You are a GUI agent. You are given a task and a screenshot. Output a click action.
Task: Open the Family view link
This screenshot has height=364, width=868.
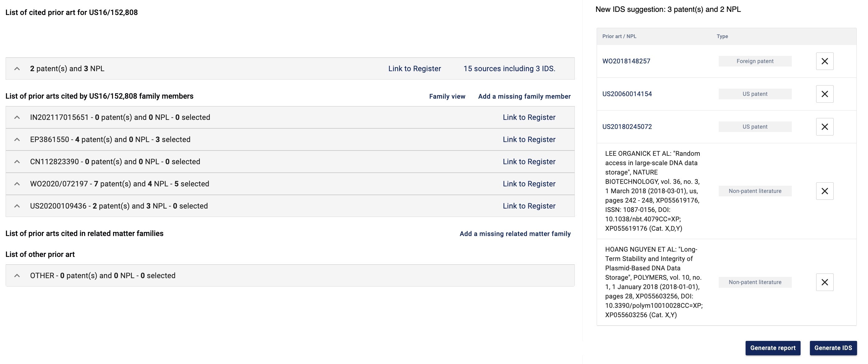pos(447,96)
